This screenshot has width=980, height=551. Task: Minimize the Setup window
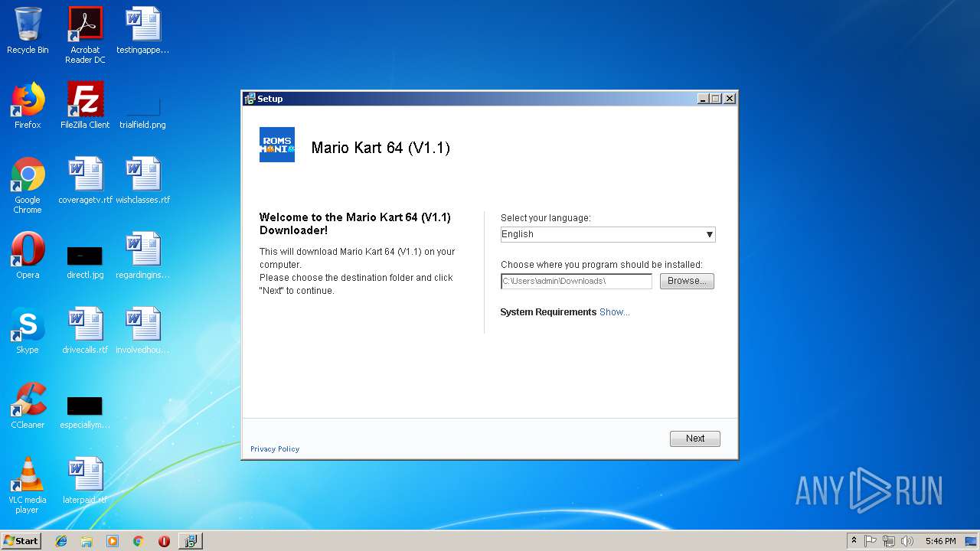[x=703, y=99]
